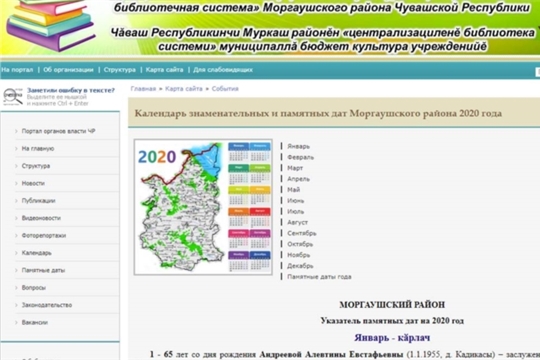Click the 'События' breadcrumb link
Viewport: 540px width, 360px height.
(x=225, y=89)
